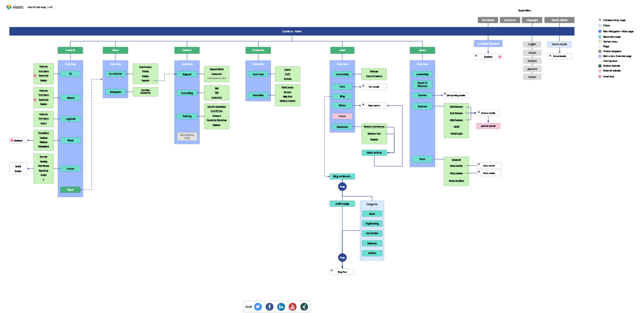Screen dimensions: 644x313
Task: Select the Archive blog category
Action: click(x=372, y=253)
